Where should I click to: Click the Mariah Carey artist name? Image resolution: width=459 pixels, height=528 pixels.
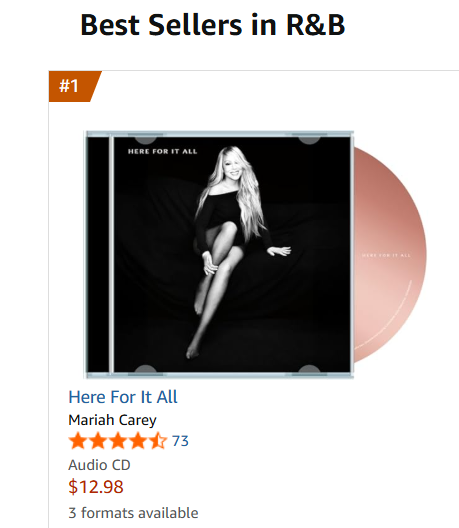pos(112,420)
